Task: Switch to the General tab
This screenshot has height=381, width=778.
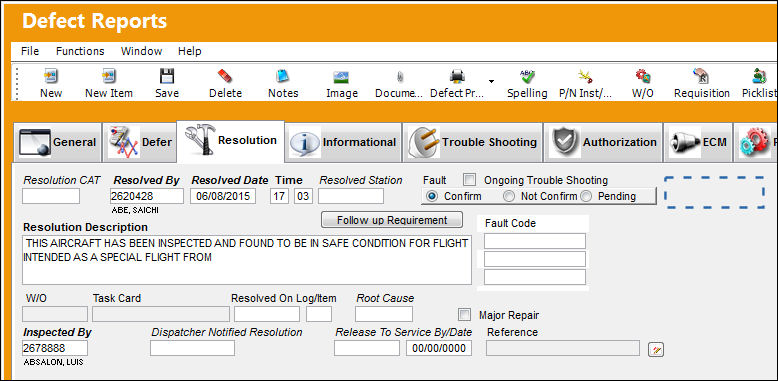Action: (58, 142)
